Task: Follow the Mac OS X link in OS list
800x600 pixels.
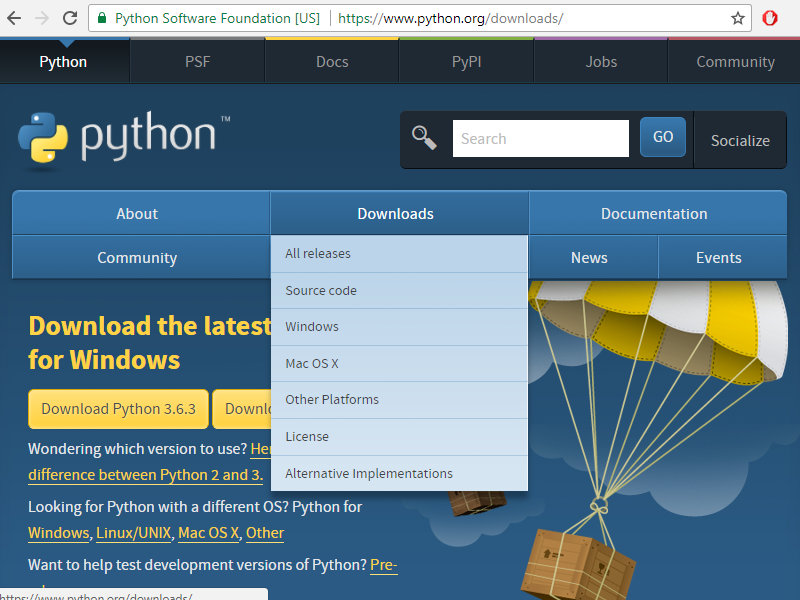Action: coord(209,533)
